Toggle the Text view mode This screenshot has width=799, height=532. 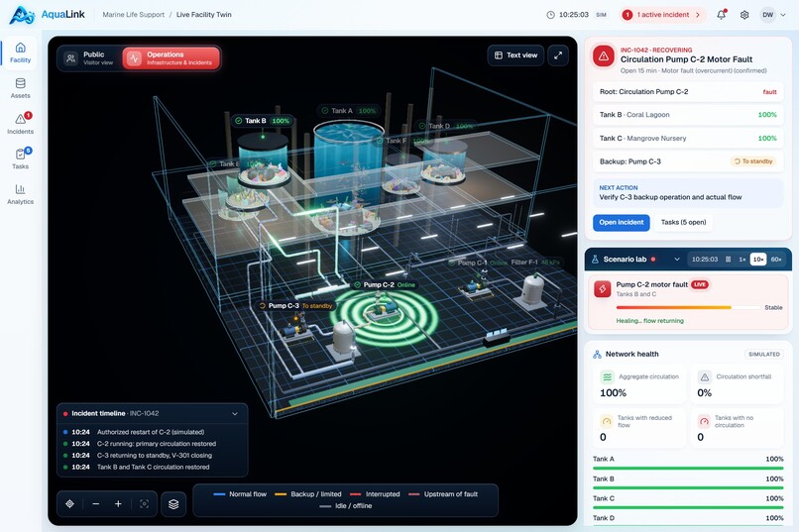[515, 55]
